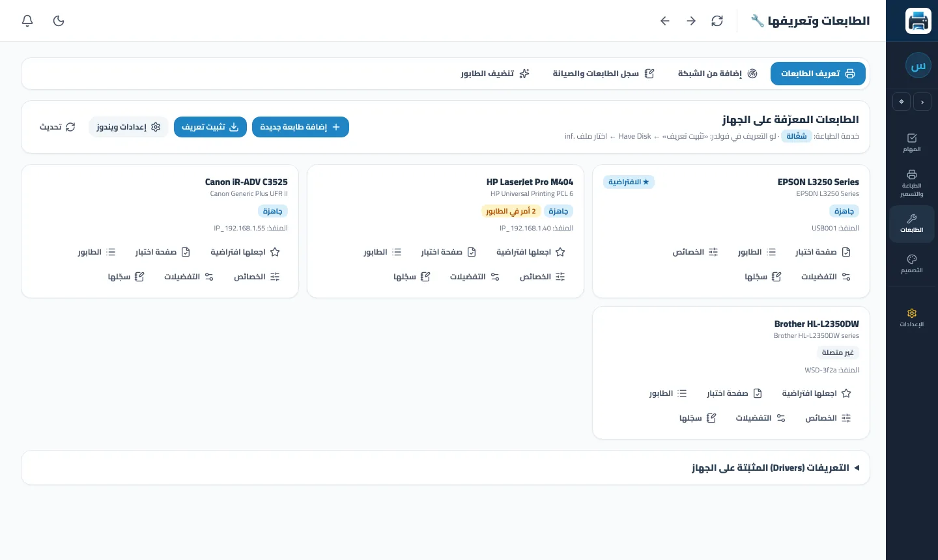The image size is (938, 560).
Task: Open الطابور for HP LaserJet Pro M404
Action: [383, 252]
